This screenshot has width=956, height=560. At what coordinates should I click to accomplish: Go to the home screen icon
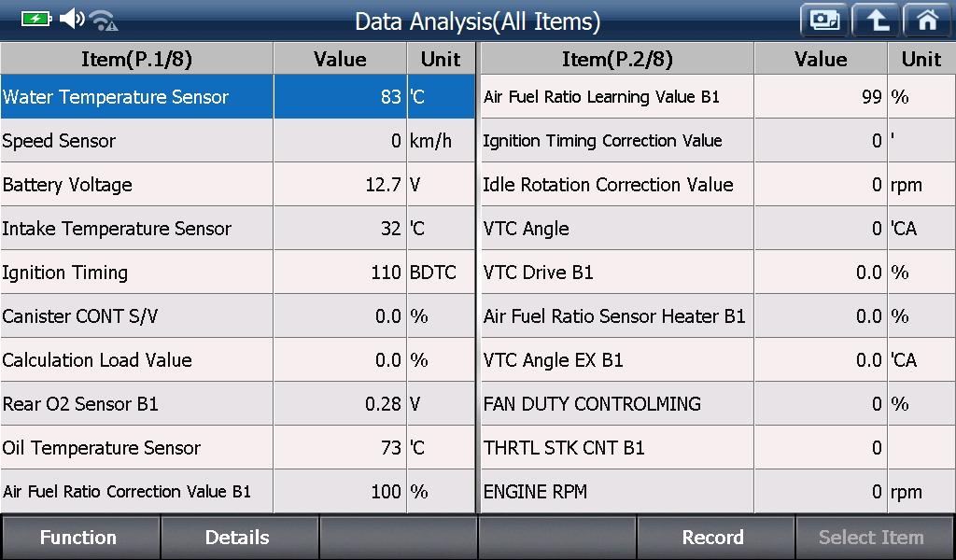[x=927, y=21]
